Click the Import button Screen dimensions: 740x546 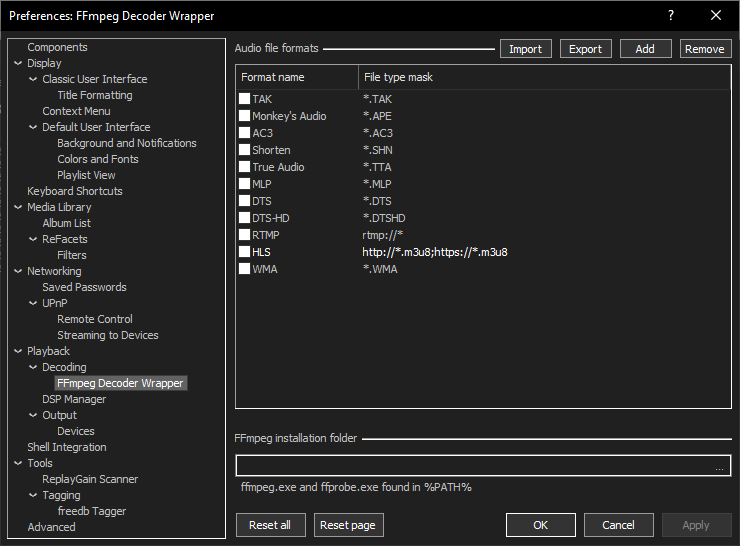coord(525,49)
